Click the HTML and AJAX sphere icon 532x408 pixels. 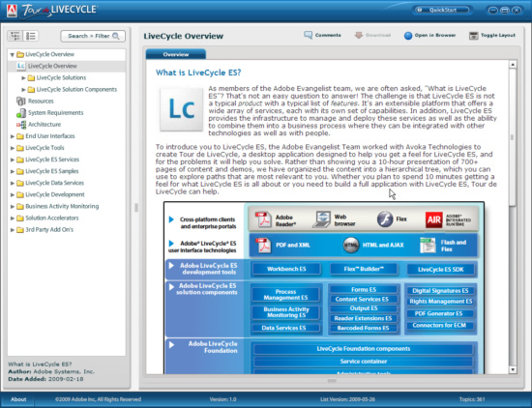coord(351,245)
